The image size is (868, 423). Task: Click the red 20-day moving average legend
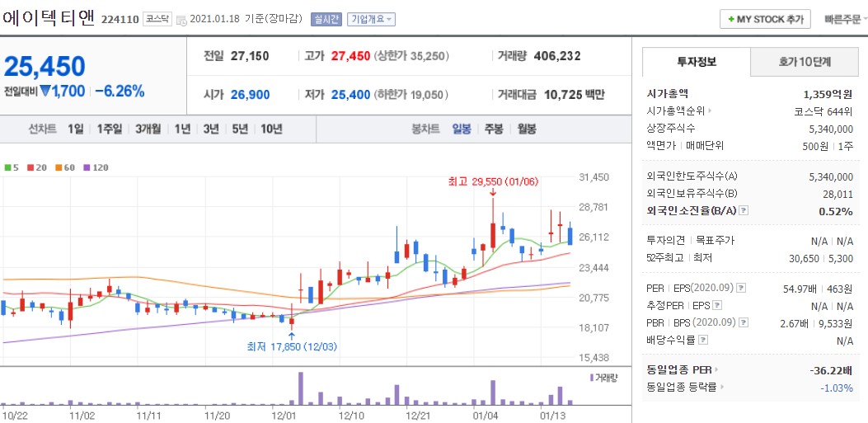click(36, 167)
